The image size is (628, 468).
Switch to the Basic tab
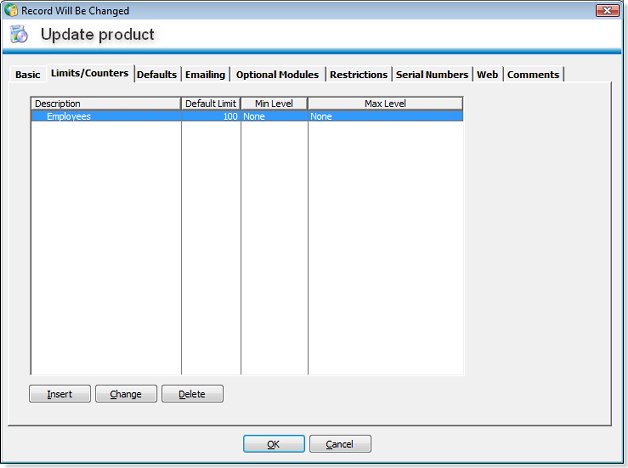coord(28,75)
